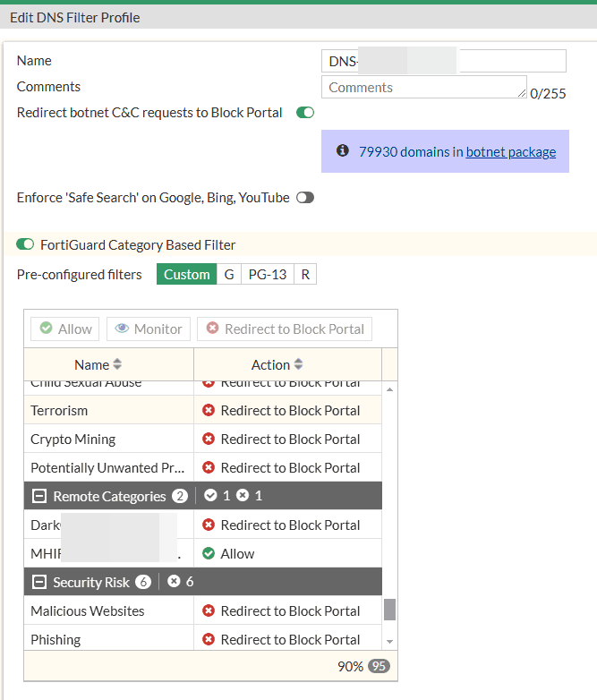Collapse the Security Risk group
This screenshot has width=597, height=700.
pyautogui.click(x=39, y=582)
